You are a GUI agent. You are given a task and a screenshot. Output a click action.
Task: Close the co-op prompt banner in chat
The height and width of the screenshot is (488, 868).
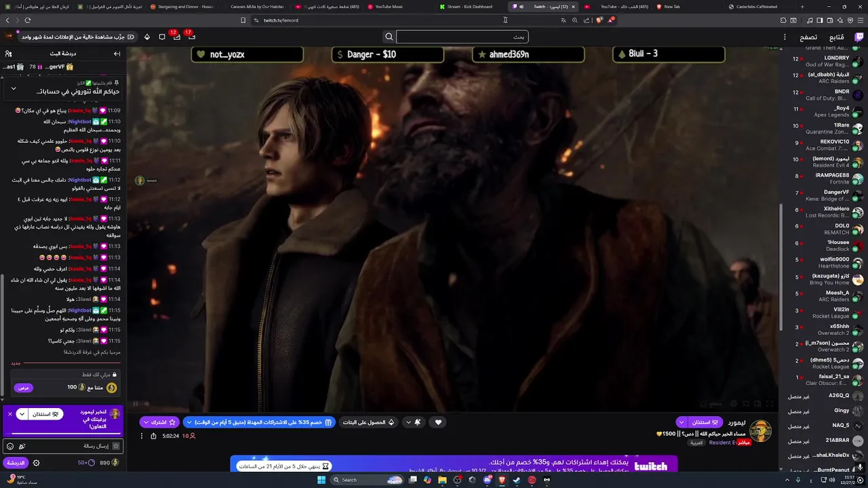click(10, 413)
